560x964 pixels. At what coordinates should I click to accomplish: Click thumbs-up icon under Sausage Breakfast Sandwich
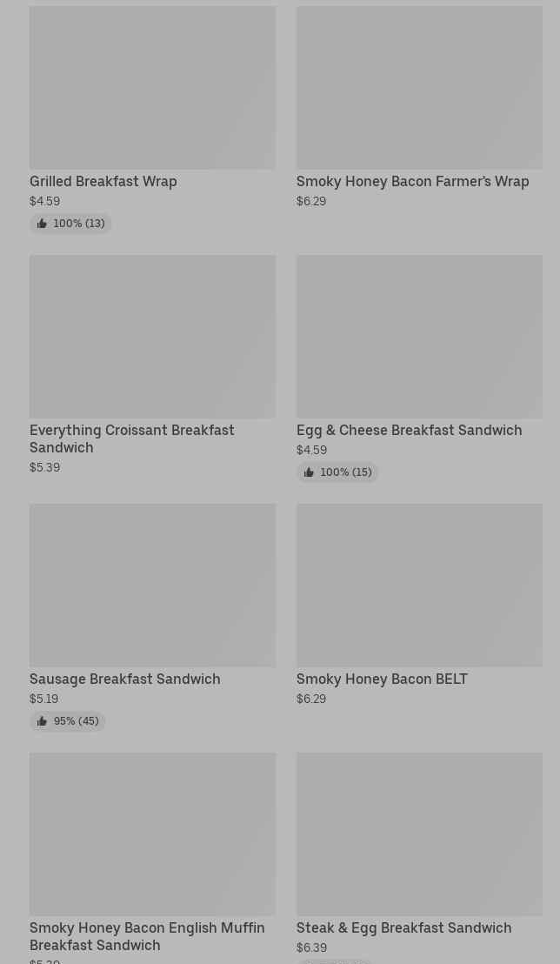coord(42,722)
